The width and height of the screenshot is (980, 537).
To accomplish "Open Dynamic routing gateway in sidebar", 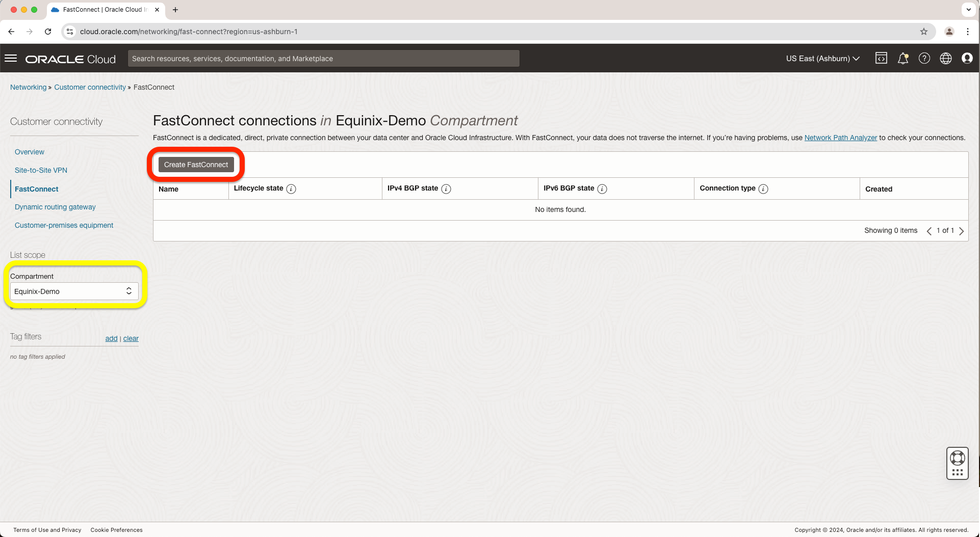I will point(55,207).
